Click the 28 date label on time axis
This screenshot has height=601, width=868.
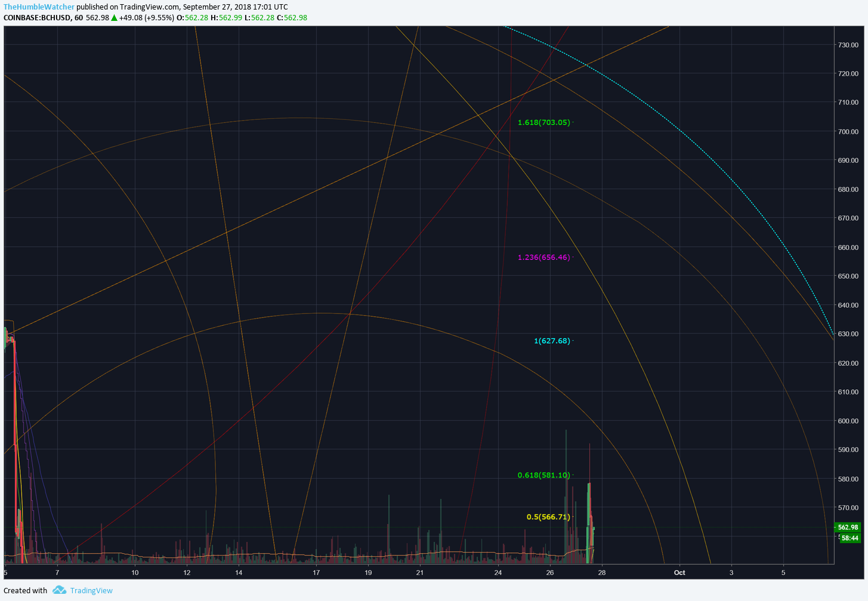click(x=602, y=573)
